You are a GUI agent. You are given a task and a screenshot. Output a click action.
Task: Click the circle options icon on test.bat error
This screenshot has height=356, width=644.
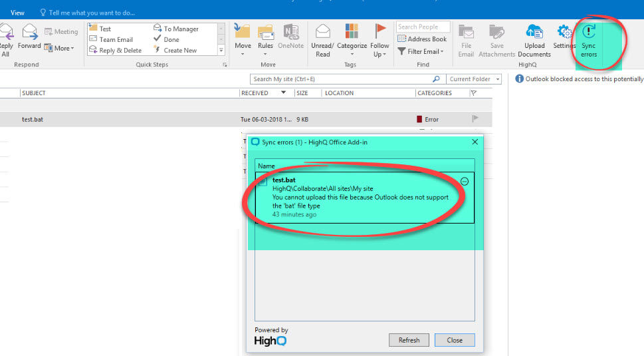[465, 181]
